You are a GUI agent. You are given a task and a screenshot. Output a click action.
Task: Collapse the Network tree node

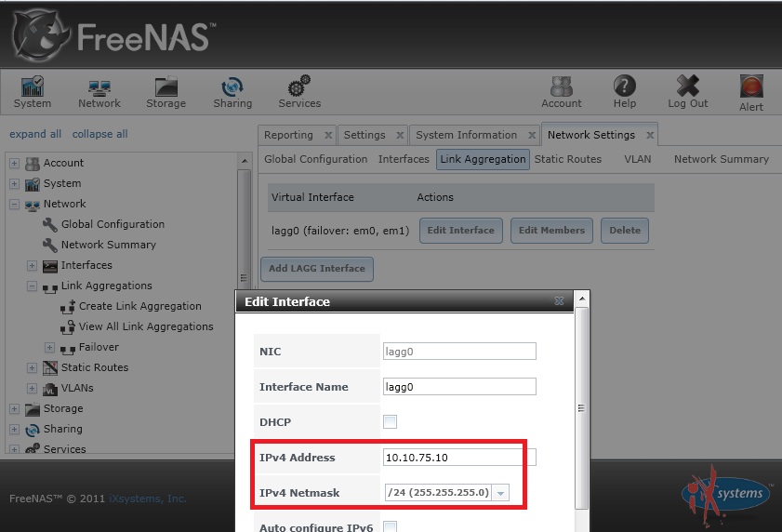(14, 204)
